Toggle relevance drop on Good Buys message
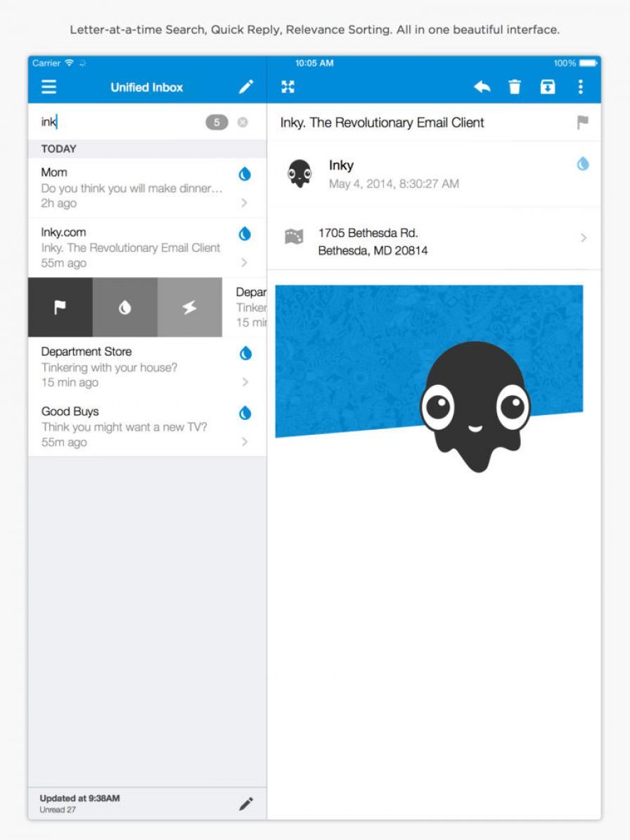 245,414
